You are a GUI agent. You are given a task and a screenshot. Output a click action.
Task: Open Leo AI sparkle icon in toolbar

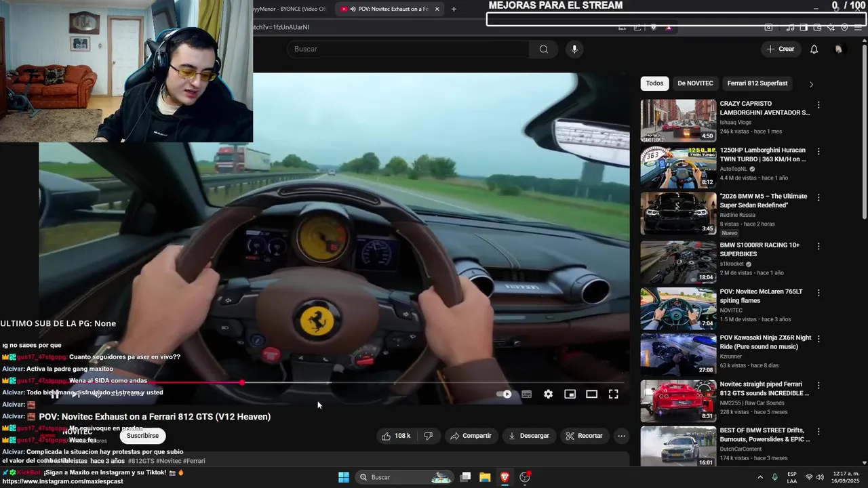(x=831, y=28)
